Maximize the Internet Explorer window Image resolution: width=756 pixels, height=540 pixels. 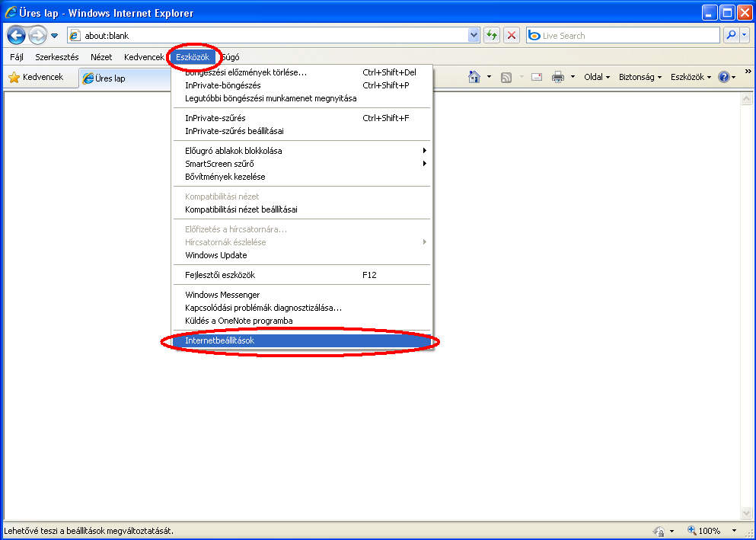tap(727, 13)
